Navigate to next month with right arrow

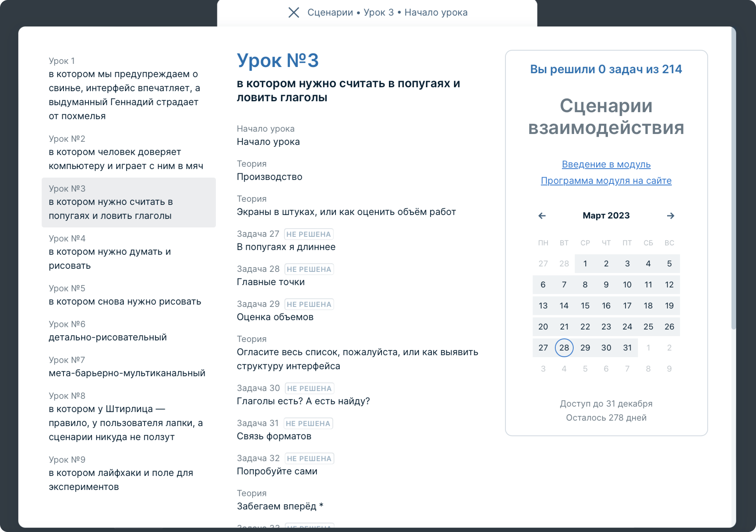click(x=671, y=216)
